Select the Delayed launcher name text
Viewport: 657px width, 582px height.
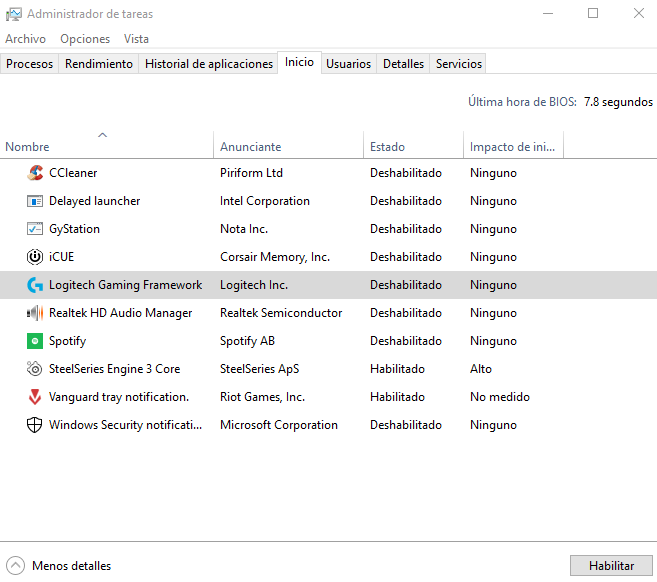pos(95,201)
